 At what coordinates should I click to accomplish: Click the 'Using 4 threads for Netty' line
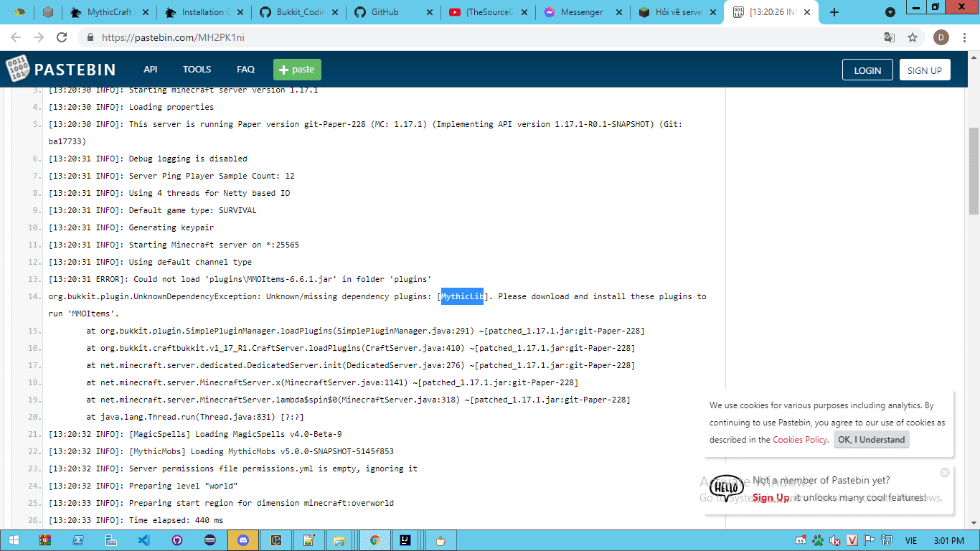[169, 193]
